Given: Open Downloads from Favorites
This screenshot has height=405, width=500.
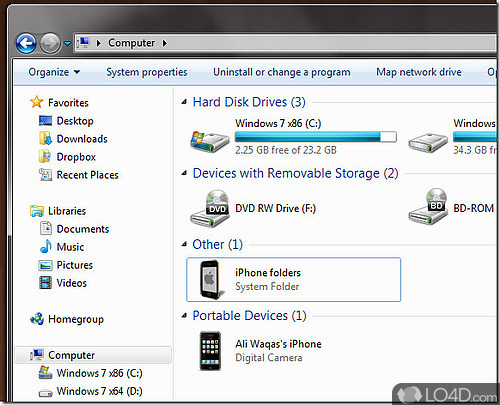Looking at the screenshot, I should [x=82, y=139].
